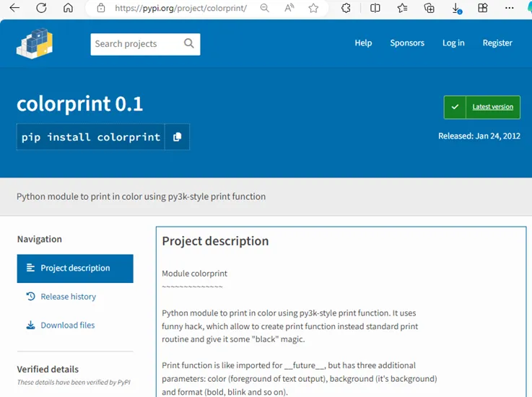Open the Download files tab
Screen dimensions: 532x397
click(67, 326)
